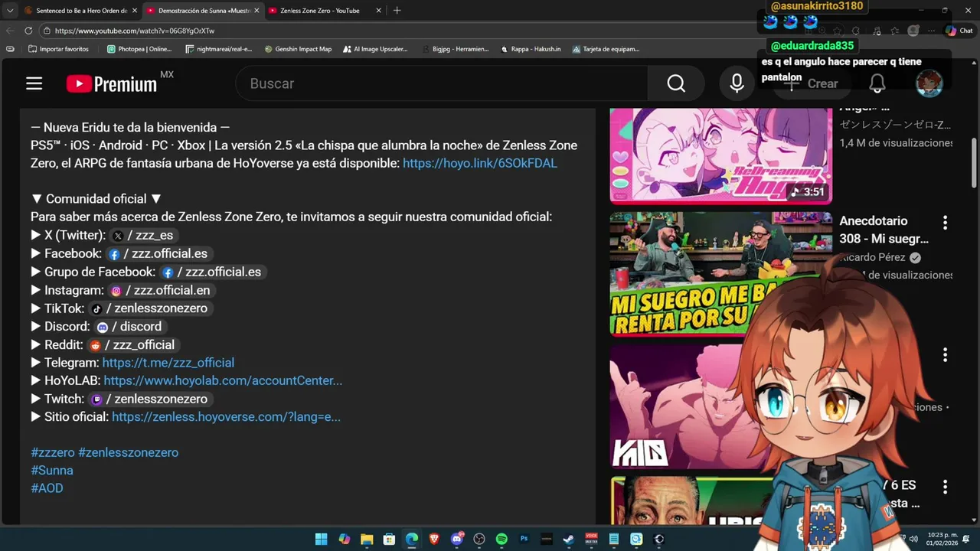The image size is (980, 551).
Task: Click the #Sunna hashtag
Action: pos(52,471)
